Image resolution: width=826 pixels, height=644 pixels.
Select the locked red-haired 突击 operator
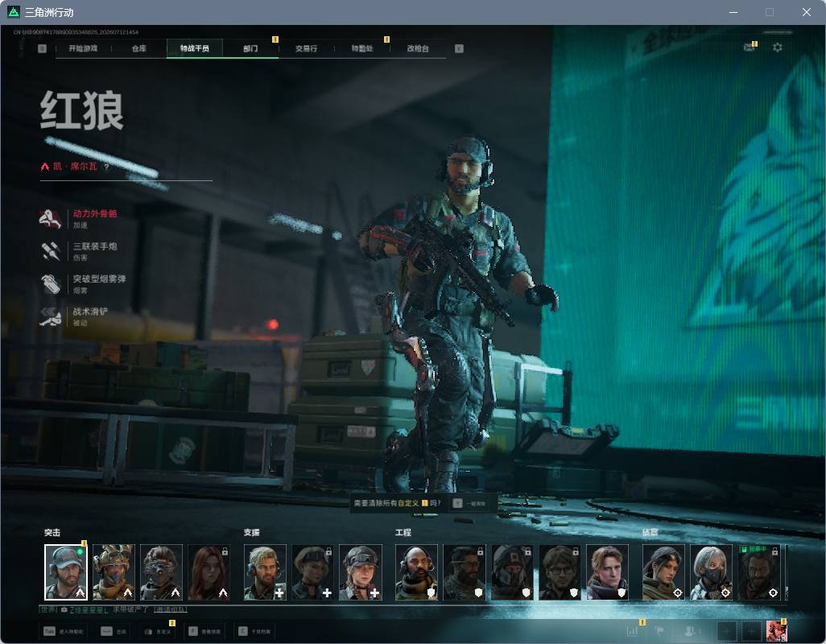[209, 572]
